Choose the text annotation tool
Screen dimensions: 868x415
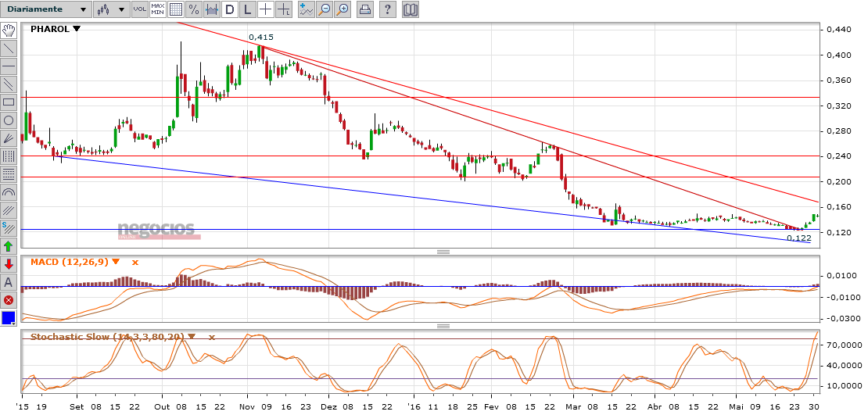coord(9,282)
